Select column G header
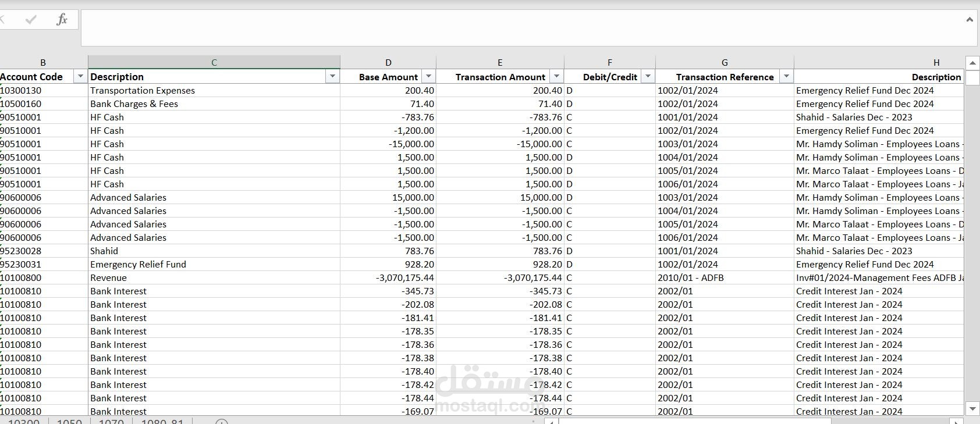The width and height of the screenshot is (980, 424). (725, 62)
